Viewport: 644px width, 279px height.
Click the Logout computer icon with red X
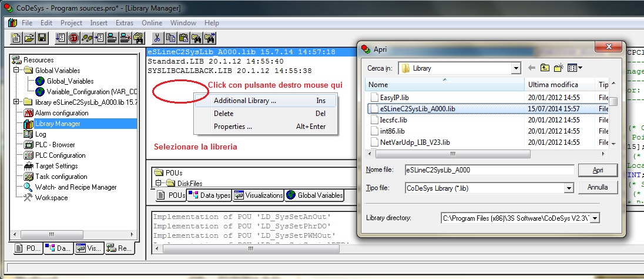tap(125, 38)
